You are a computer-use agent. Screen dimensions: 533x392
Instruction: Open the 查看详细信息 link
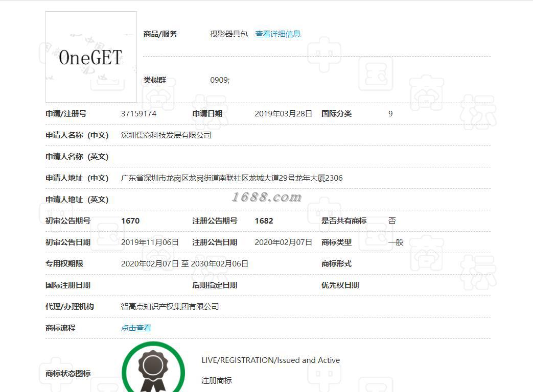point(277,34)
